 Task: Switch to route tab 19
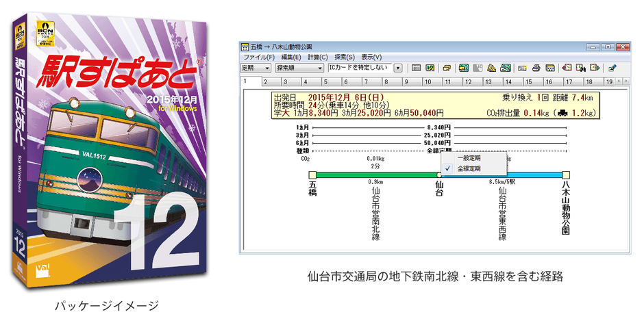610,82
